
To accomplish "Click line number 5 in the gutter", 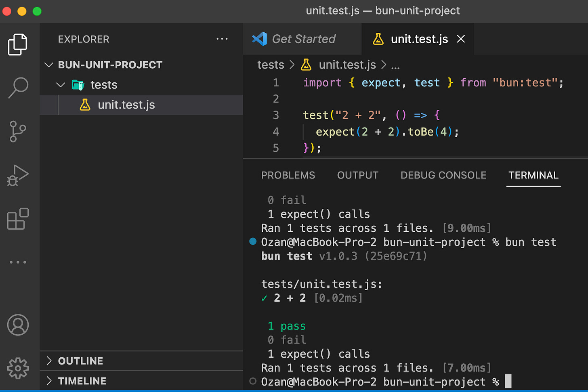I will [x=276, y=148].
